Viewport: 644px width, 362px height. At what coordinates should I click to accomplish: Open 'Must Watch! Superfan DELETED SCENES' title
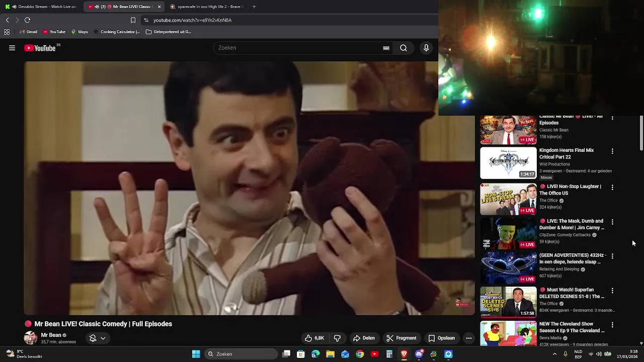[572, 293]
